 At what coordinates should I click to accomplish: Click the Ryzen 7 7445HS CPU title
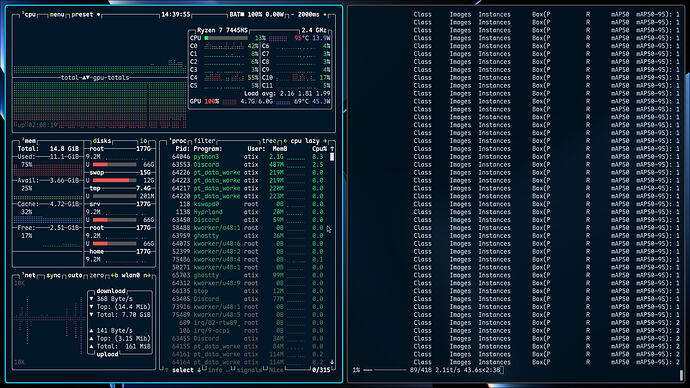click(x=222, y=30)
